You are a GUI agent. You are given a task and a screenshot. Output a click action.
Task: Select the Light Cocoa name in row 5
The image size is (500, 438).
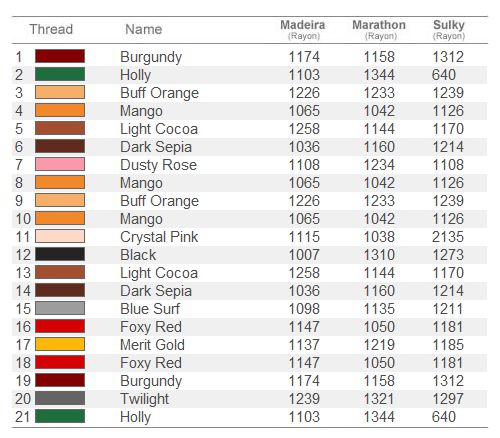pyautogui.click(x=159, y=129)
